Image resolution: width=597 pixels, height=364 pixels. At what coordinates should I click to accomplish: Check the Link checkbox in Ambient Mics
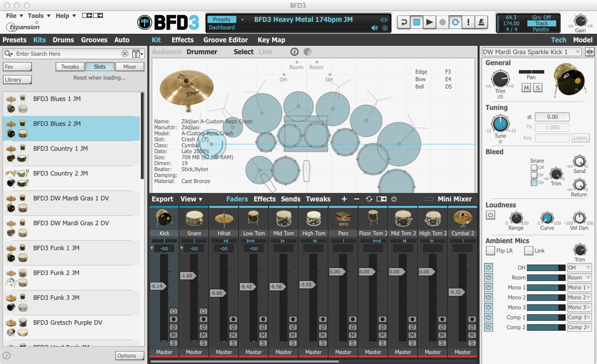coord(529,251)
